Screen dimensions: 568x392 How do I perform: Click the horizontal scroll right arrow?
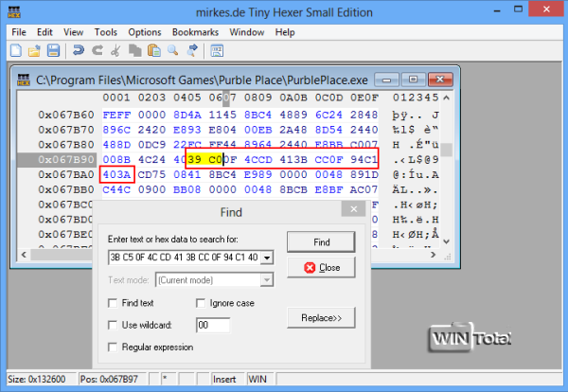coord(434,255)
